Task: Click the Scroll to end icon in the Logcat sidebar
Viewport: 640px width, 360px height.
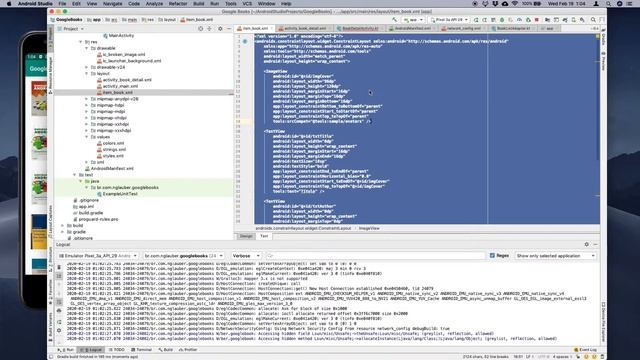Action: pos(59,276)
